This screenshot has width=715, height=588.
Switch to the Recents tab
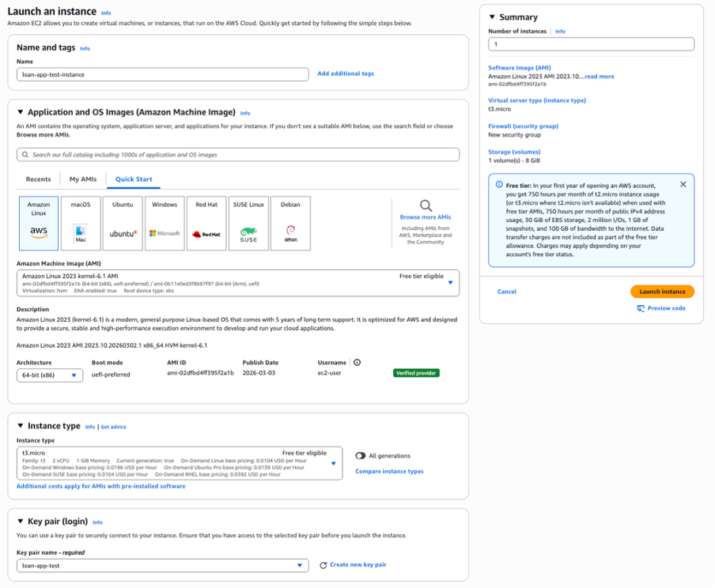pyautogui.click(x=38, y=179)
